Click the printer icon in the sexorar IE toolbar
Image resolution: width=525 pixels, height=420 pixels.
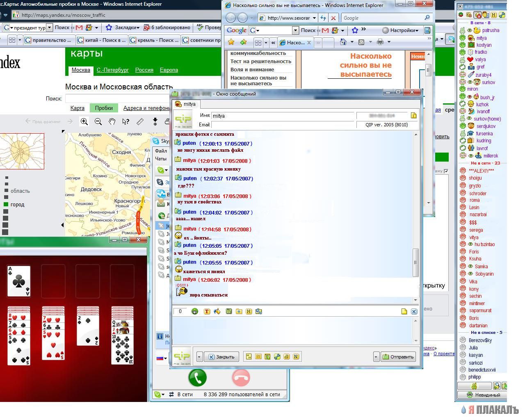(380, 42)
